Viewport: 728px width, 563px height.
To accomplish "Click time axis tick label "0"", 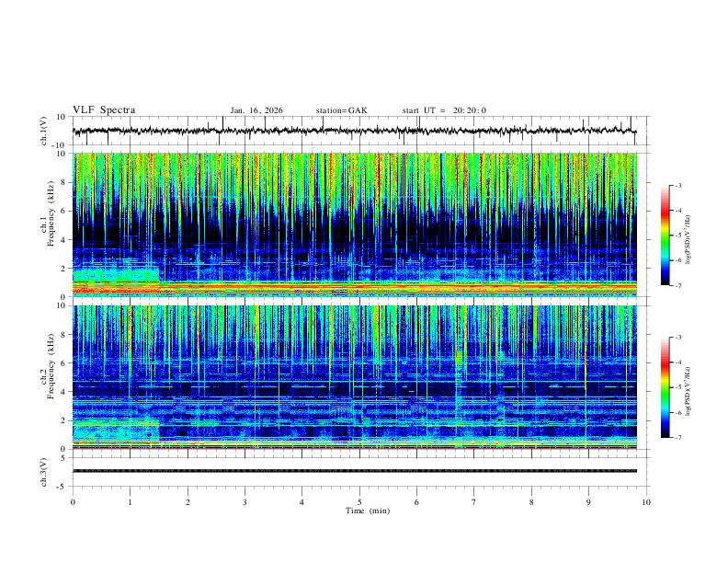I will pos(73,502).
